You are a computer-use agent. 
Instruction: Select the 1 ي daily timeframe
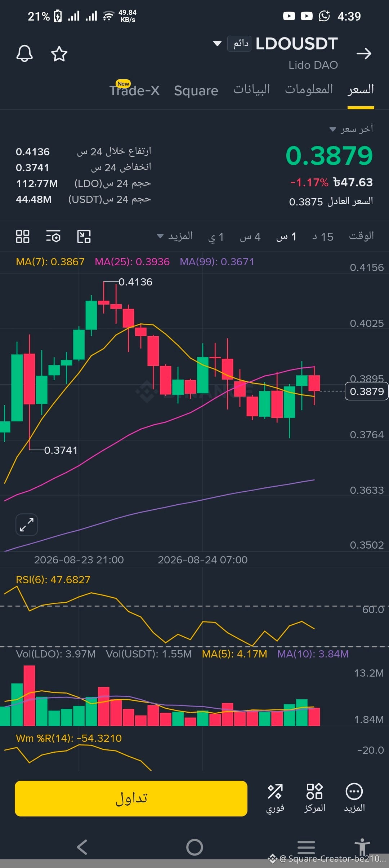216,237
